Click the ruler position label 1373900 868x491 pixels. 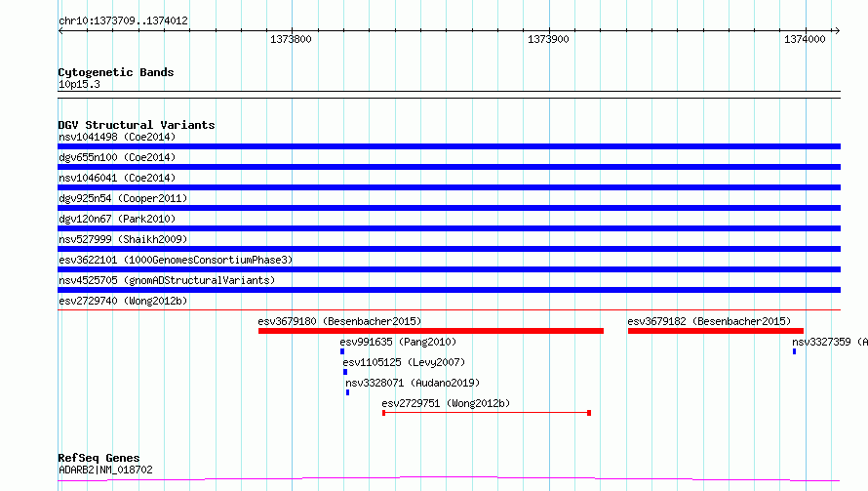tap(548, 39)
